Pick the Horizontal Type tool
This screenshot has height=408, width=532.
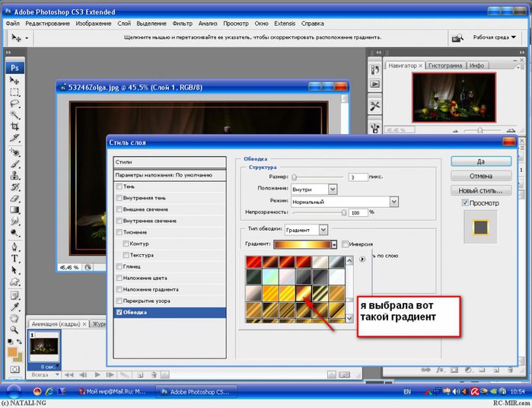coord(14,258)
